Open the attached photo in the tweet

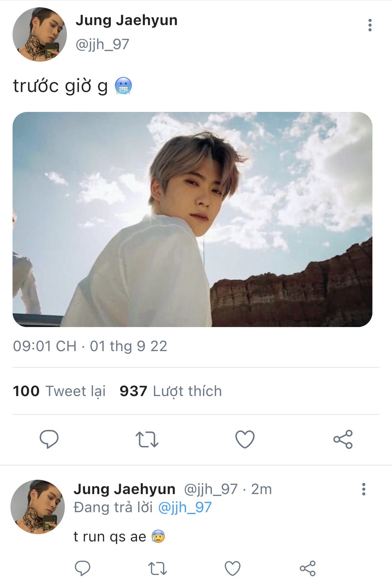(x=192, y=219)
